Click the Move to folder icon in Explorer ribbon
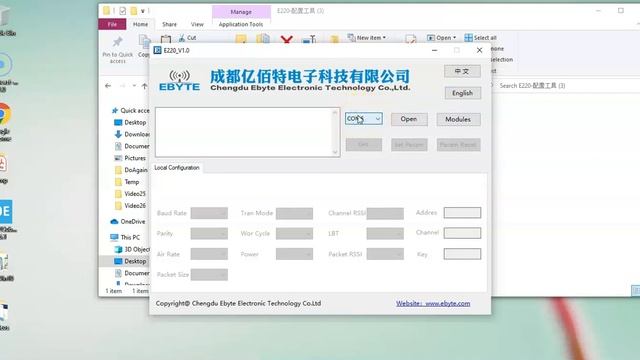This screenshot has height=360, width=640. 241,39
